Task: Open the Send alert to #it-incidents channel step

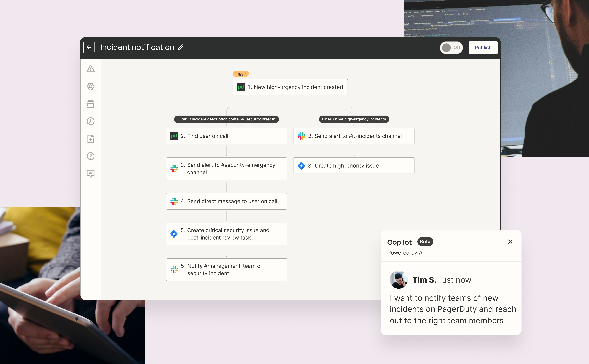Action: click(x=354, y=136)
